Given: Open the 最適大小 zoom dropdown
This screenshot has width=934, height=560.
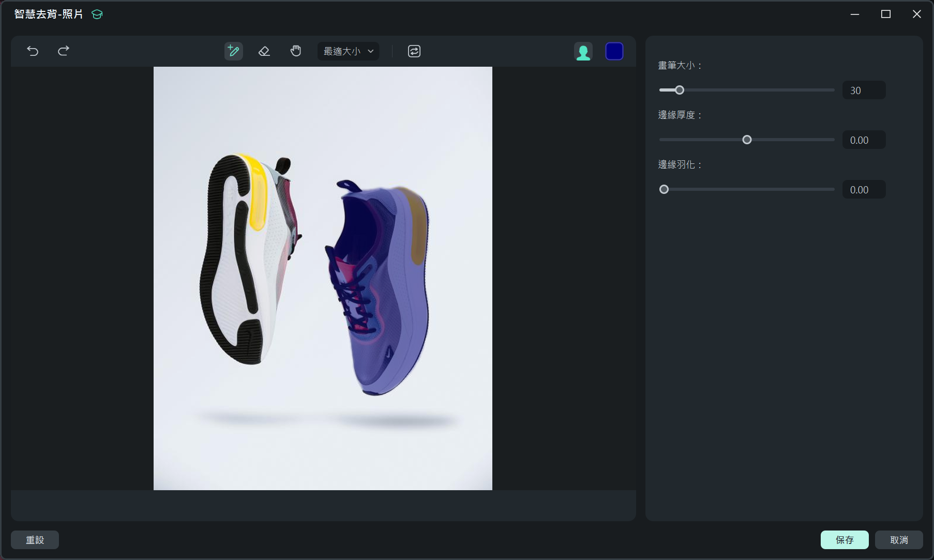Looking at the screenshot, I should 348,51.
